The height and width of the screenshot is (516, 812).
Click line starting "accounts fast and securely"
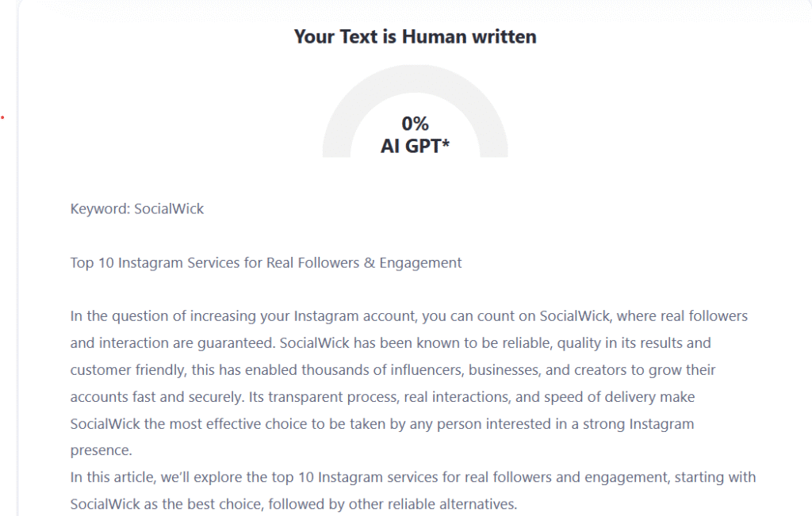coord(382,396)
